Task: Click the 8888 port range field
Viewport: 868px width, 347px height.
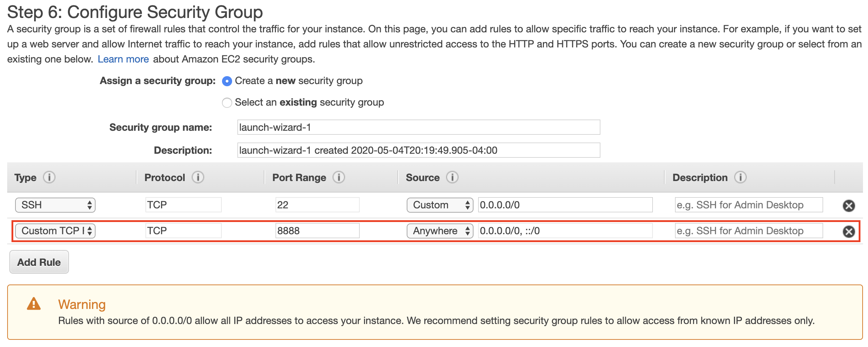Action: click(x=317, y=231)
